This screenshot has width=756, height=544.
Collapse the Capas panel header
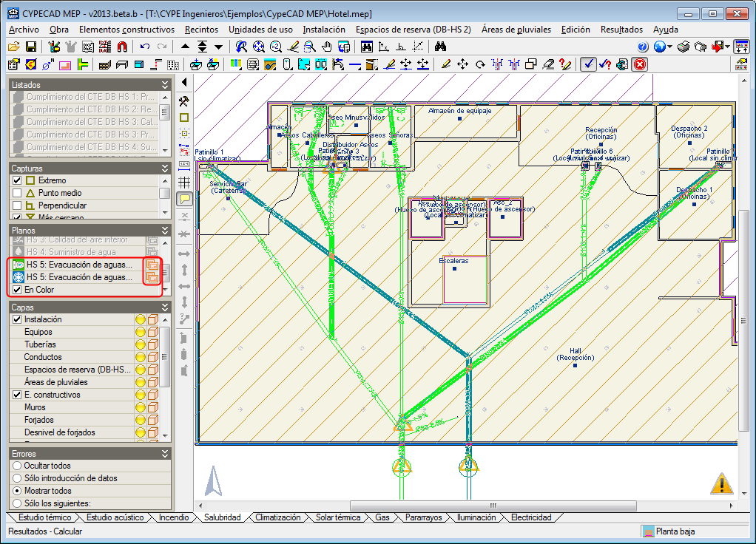(165, 306)
